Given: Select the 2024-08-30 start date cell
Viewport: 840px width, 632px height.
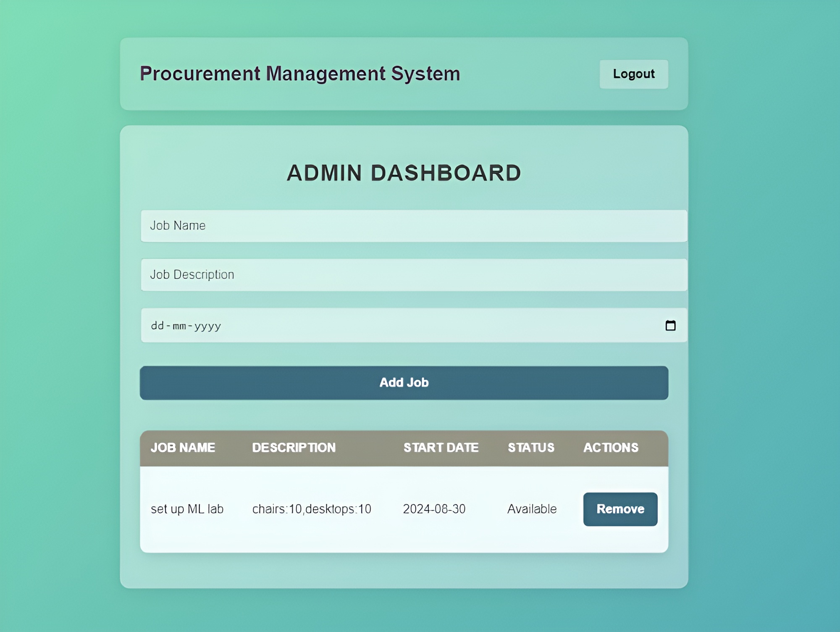Looking at the screenshot, I should [434, 509].
